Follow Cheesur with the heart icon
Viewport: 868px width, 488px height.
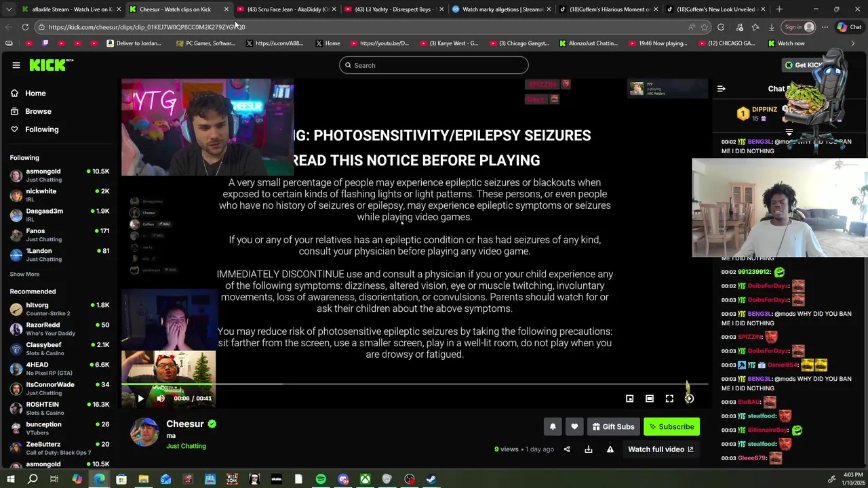(574, 426)
